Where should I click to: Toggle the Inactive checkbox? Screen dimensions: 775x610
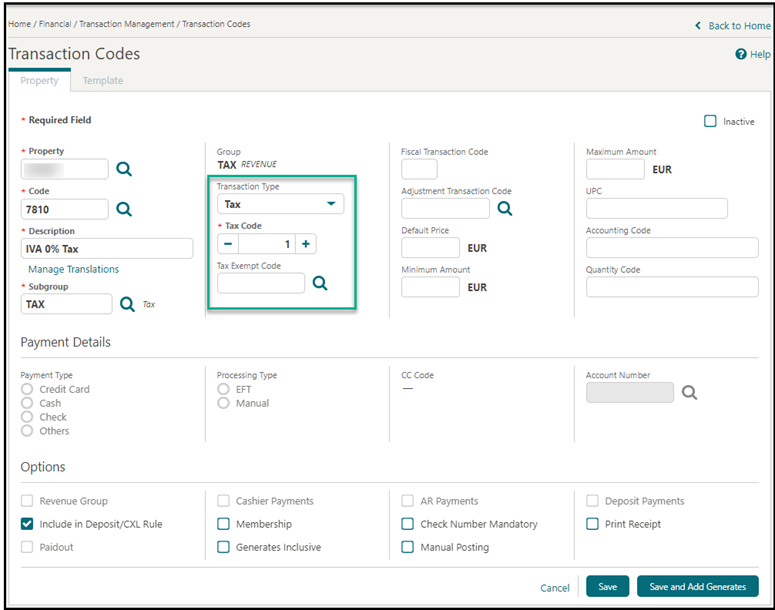710,121
